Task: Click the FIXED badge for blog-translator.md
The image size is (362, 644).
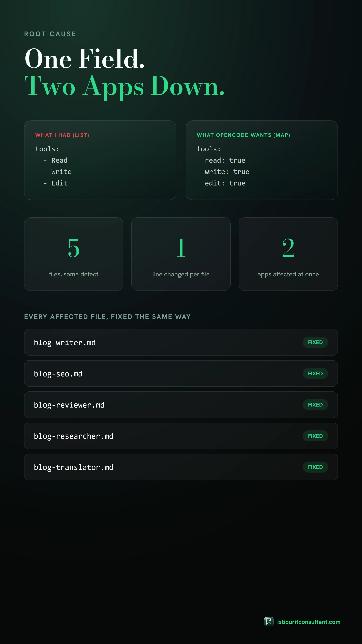Action: (x=315, y=467)
